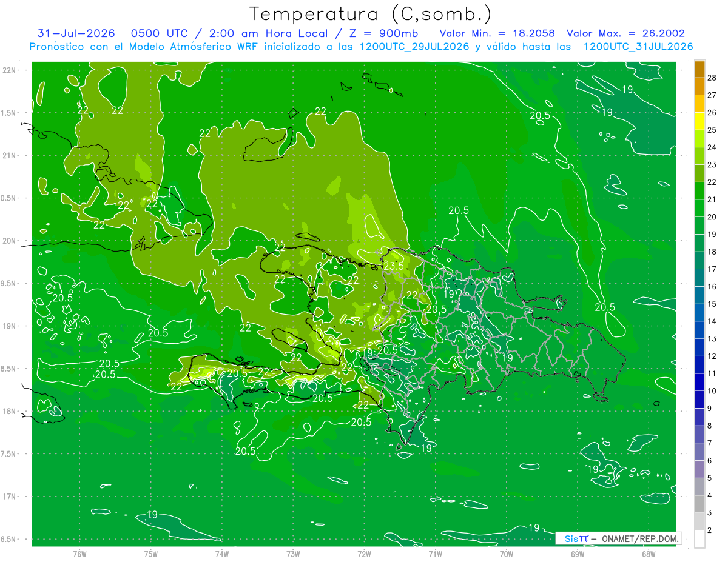728x562 pixels.
Task: Pick the green legend band between 20 and 21
Action: 699,208
